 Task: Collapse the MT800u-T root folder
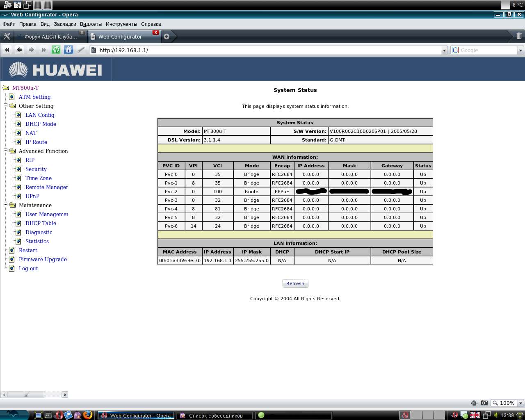[6, 88]
